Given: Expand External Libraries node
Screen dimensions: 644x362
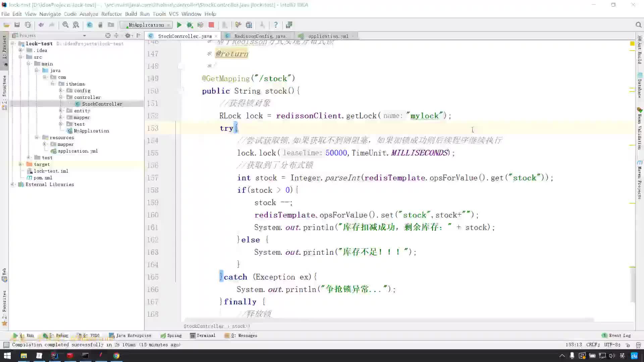Looking at the screenshot, I should coord(12,184).
